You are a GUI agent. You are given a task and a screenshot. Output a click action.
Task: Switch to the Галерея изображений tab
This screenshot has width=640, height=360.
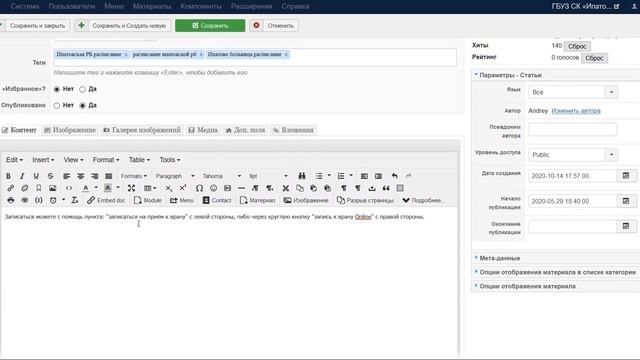pyautogui.click(x=142, y=130)
